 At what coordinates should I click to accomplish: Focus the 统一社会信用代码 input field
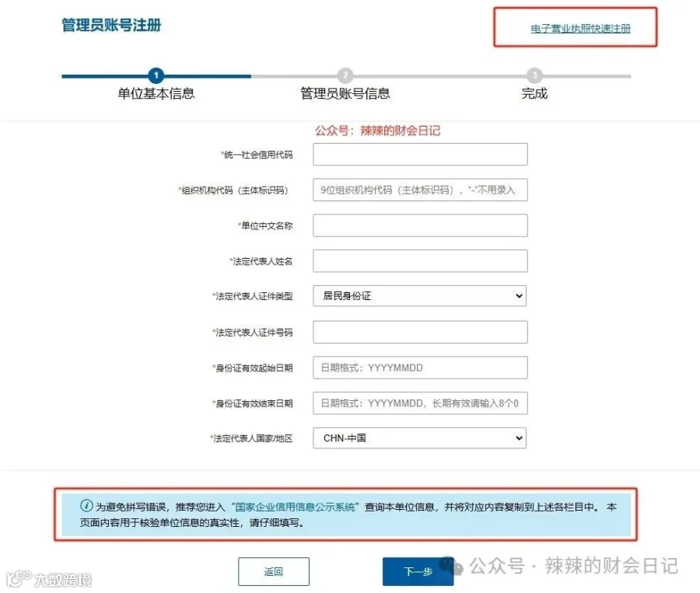(x=420, y=155)
